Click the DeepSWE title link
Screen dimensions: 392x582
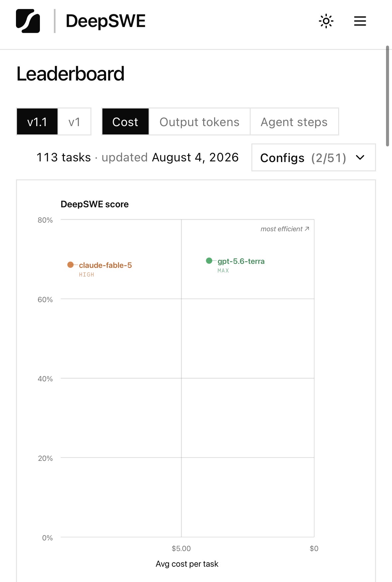point(106,21)
